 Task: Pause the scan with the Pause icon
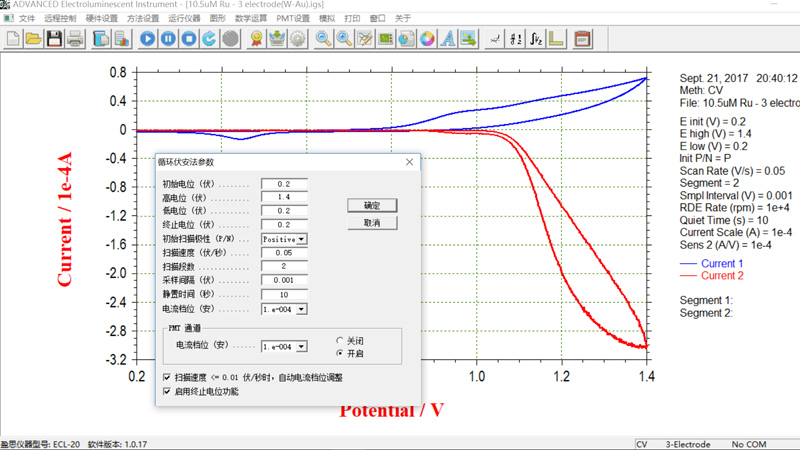coord(168,39)
